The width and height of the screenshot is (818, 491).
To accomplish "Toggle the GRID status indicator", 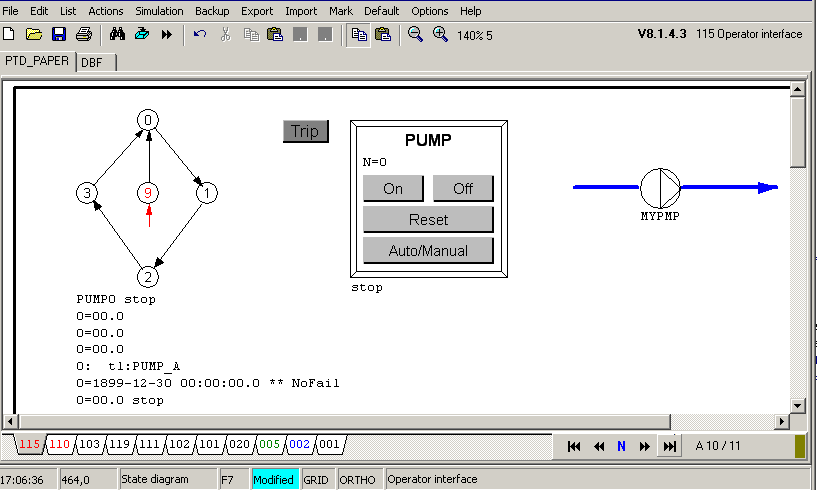I will tap(316, 480).
